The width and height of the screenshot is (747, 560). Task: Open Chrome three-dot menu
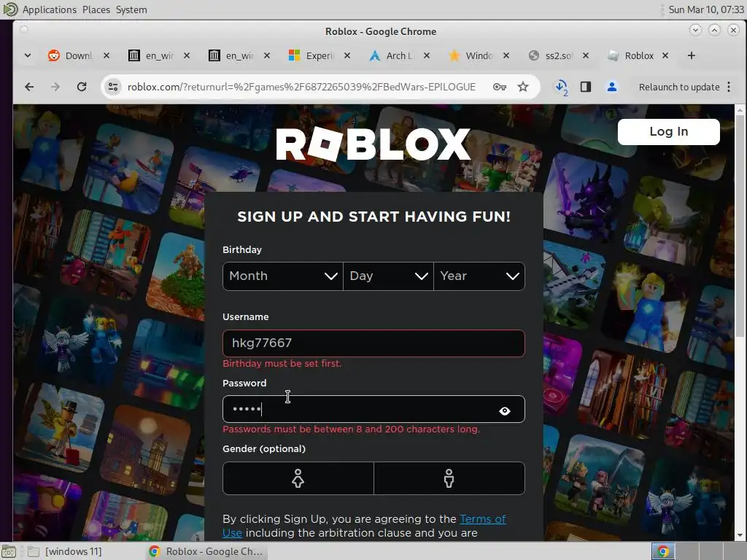pyautogui.click(x=729, y=87)
